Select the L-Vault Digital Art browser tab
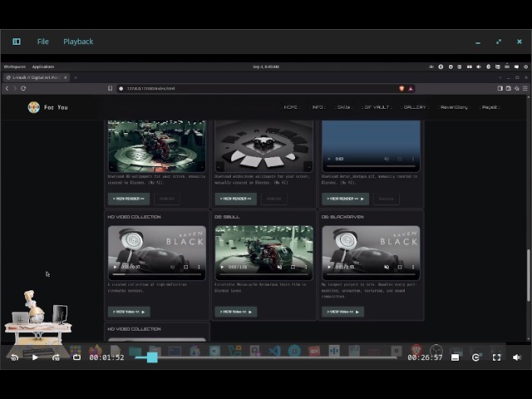 pos(36,77)
